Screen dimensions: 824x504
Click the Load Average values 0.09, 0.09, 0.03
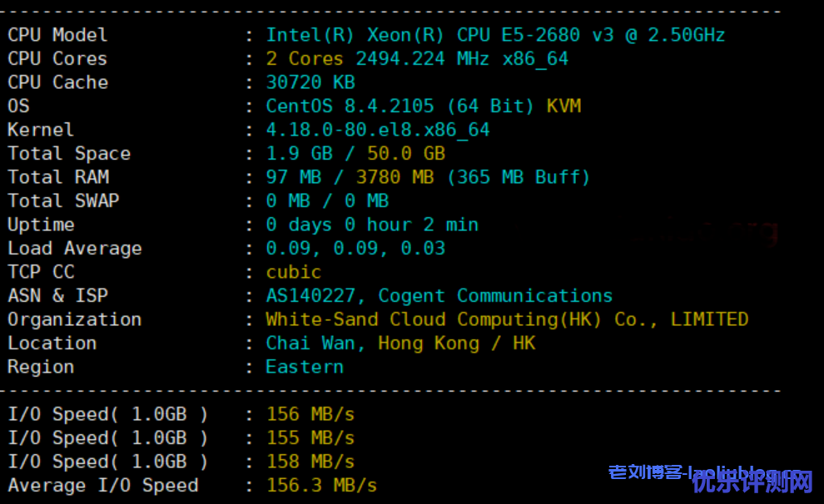coord(355,249)
